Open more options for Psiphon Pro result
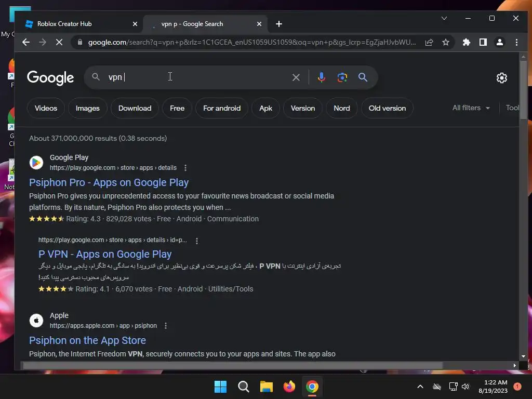The image size is (532, 399). pyautogui.click(x=185, y=168)
